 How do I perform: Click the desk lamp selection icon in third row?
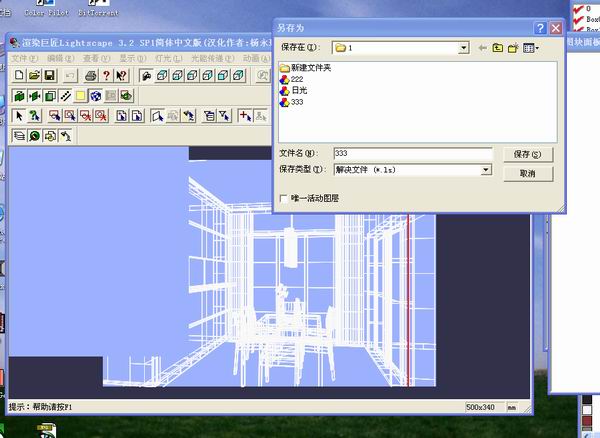[189, 116]
